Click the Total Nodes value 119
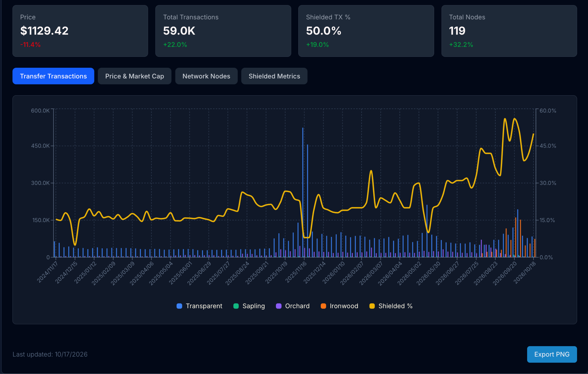This screenshot has width=588, height=374. pyautogui.click(x=457, y=31)
